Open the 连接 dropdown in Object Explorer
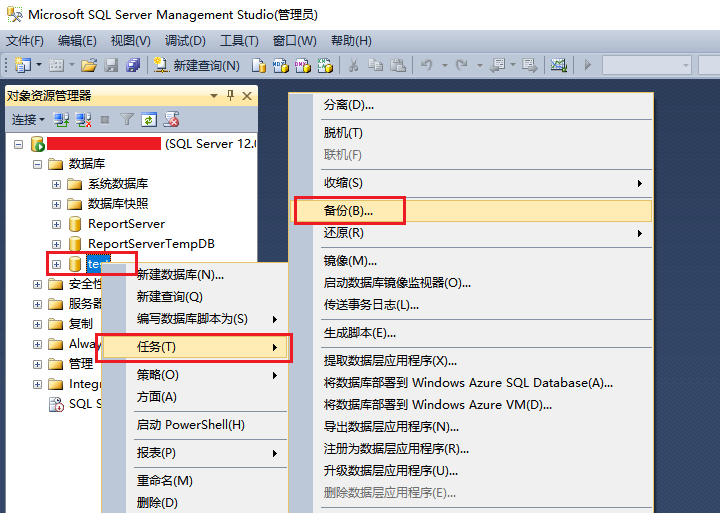This screenshot has width=720, height=513. pos(28,119)
